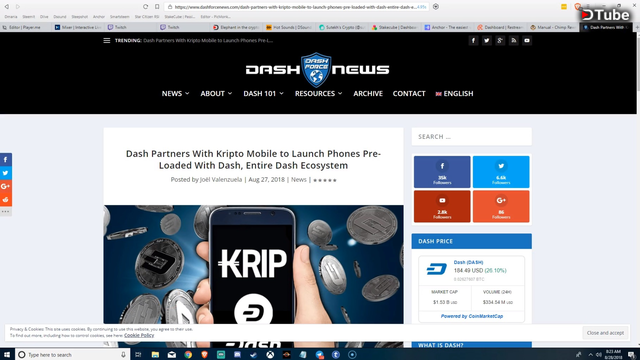
Task: Open the Twitter icon in the top bar
Action: 487,40
